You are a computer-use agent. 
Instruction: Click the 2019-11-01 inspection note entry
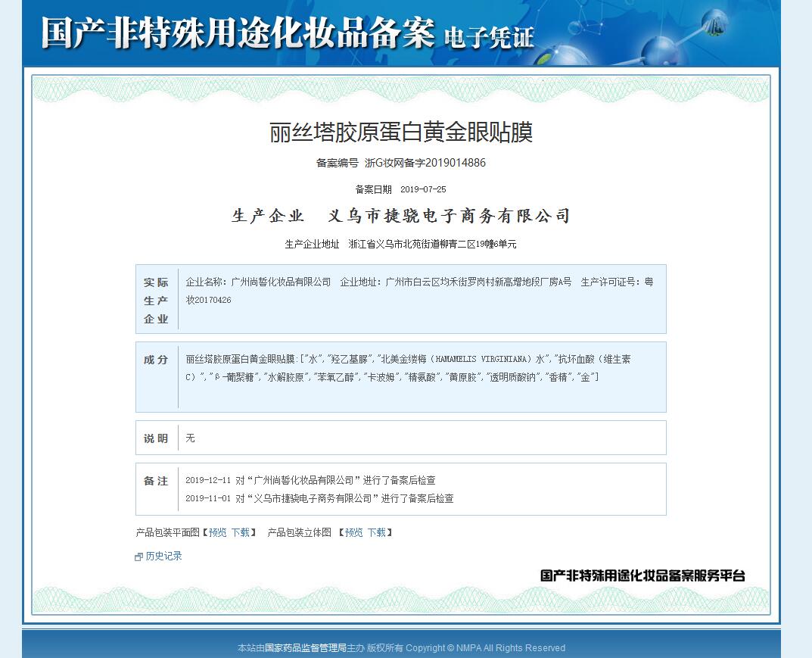(319, 498)
